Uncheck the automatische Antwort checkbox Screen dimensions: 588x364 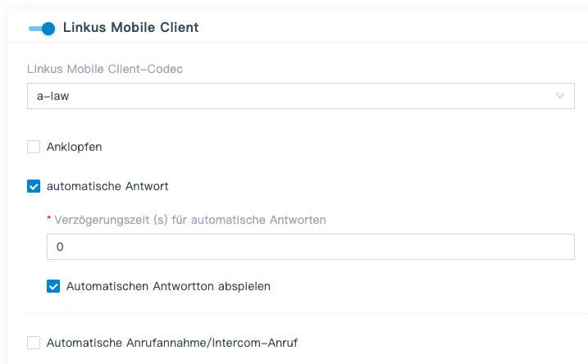(34, 186)
